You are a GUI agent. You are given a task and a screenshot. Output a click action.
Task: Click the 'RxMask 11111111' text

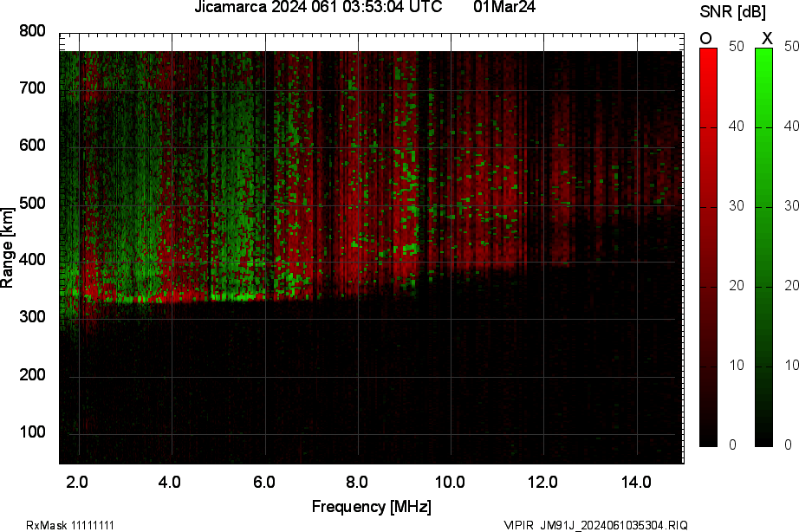coord(70,525)
